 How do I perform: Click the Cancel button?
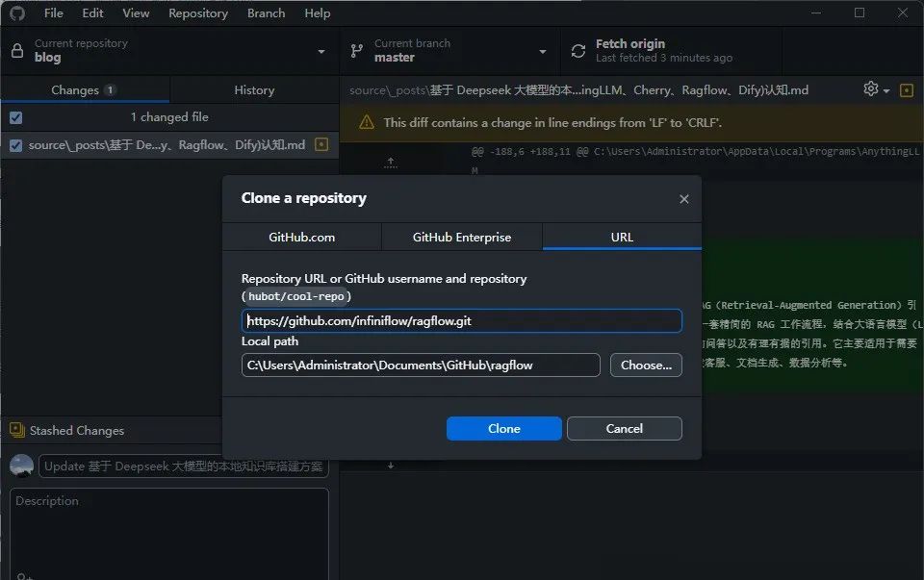(x=624, y=428)
